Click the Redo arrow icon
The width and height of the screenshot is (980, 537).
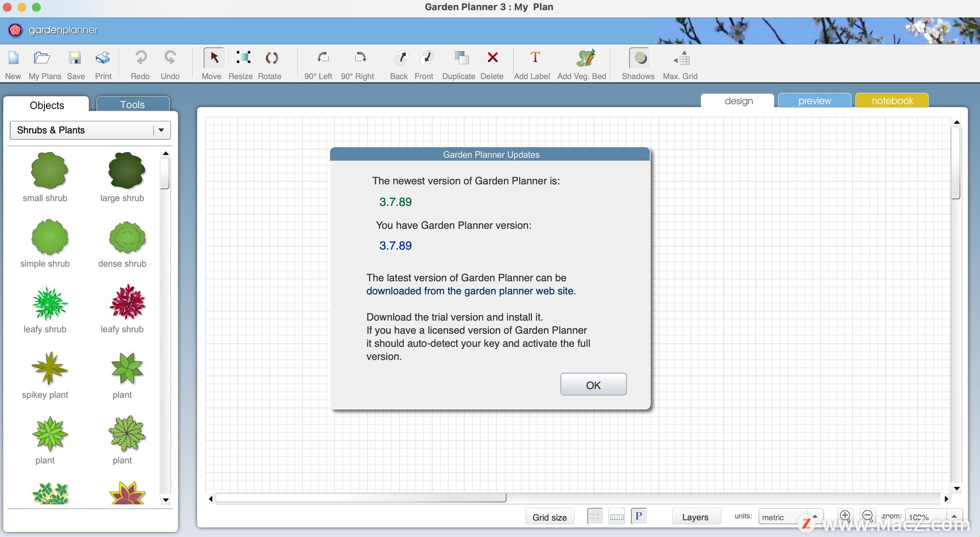click(x=140, y=58)
